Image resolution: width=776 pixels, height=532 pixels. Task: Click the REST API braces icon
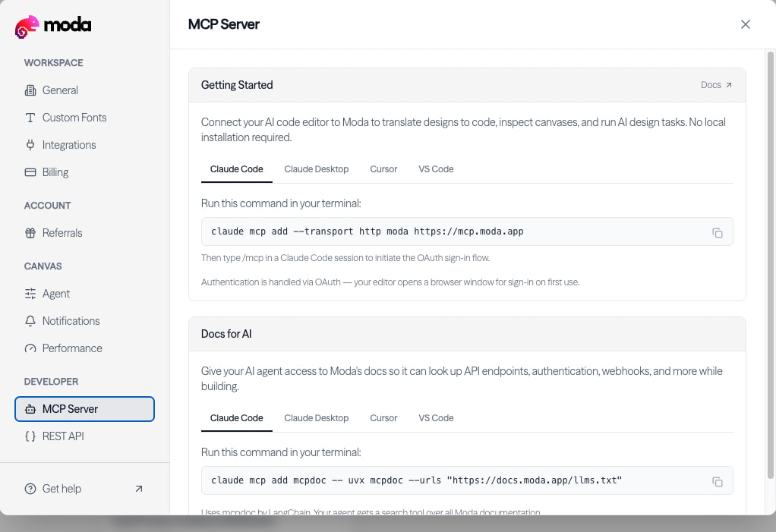pos(30,436)
